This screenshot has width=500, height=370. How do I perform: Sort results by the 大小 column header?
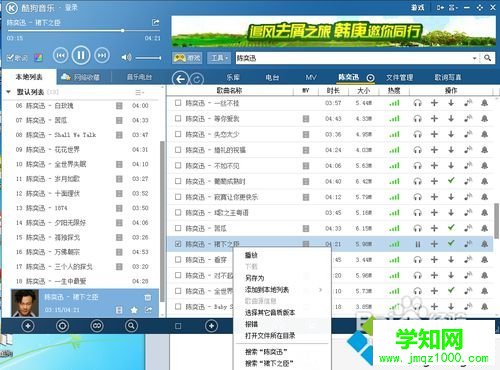[x=363, y=90]
